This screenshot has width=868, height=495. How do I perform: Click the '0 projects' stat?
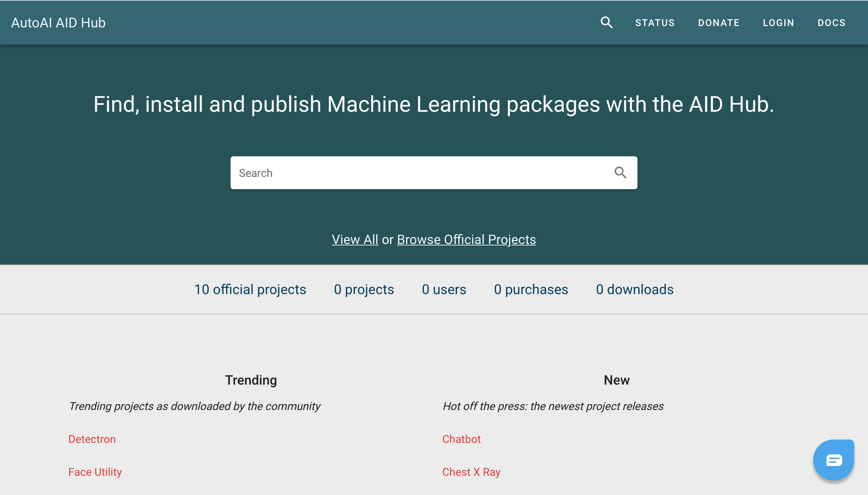point(364,290)
